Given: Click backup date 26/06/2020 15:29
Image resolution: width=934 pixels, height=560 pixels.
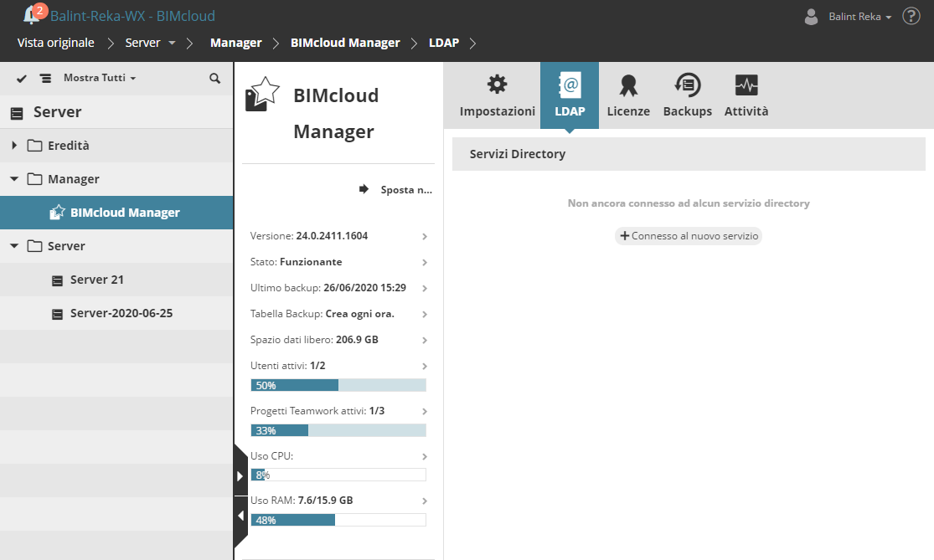Looking at the screenshot, I should [364, 287].
